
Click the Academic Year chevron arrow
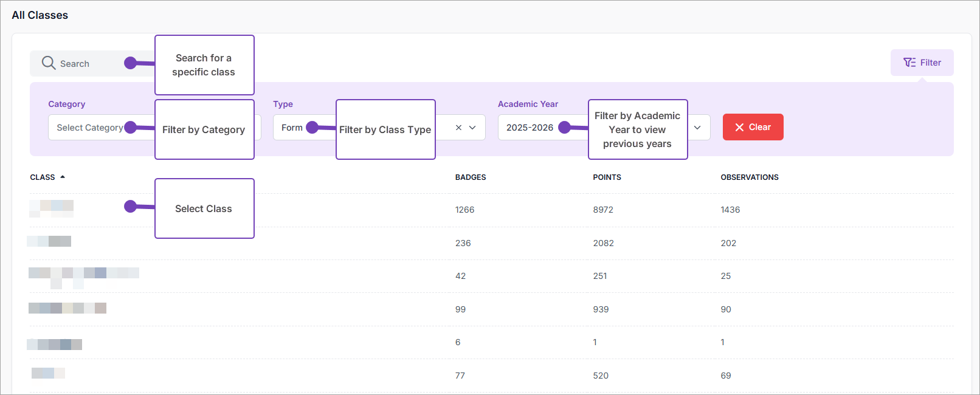coord(697,128)
